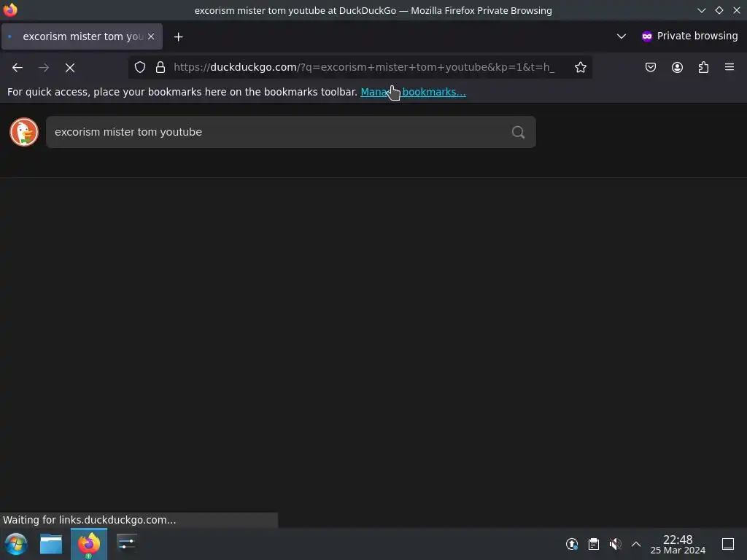This screenshot has height=560, width=747.
Task: Open the Firefox application hamburger menu
Action: tap(729, 67)
